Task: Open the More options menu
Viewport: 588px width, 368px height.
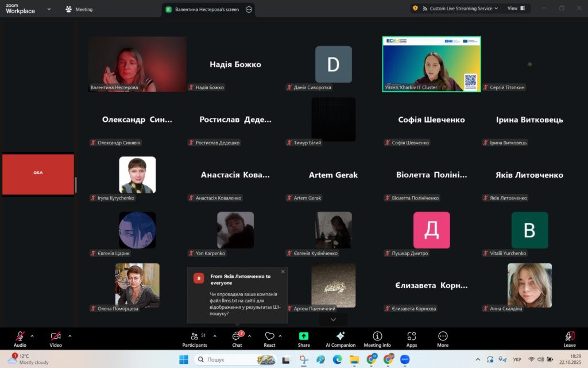Action: point(443,338)
